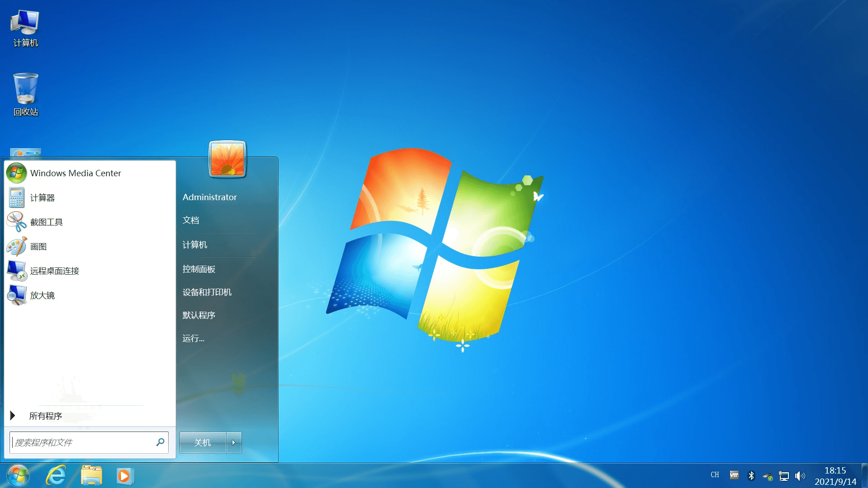
Task: Click the 关机 (Shutdown) button
Action: (x=203, y=442)
